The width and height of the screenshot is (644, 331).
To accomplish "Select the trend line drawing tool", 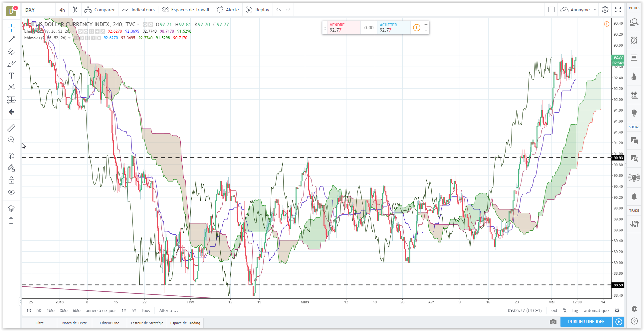I will [11, 40].
